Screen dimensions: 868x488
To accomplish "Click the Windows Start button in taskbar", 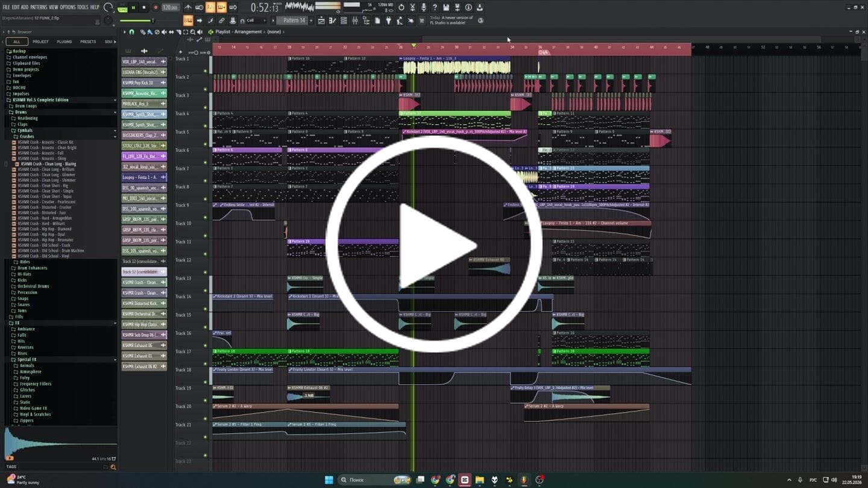I will (x=329, y=480).
